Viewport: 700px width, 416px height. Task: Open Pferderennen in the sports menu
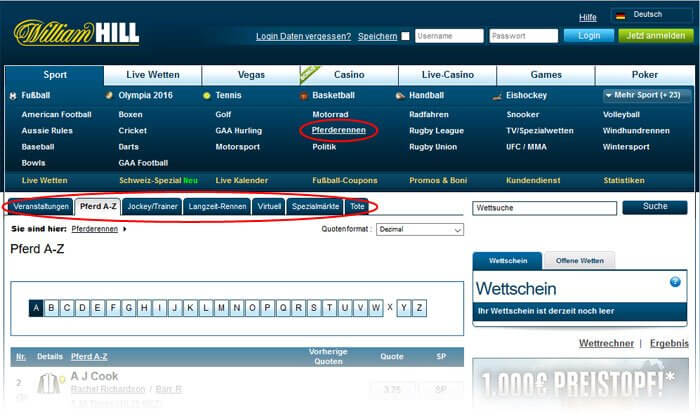(x=338, y=130)
